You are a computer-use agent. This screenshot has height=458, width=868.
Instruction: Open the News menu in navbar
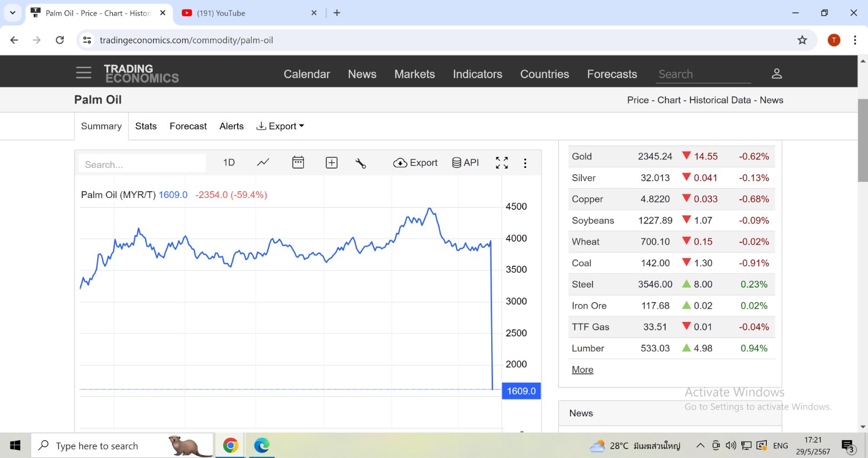coord(362,74)
